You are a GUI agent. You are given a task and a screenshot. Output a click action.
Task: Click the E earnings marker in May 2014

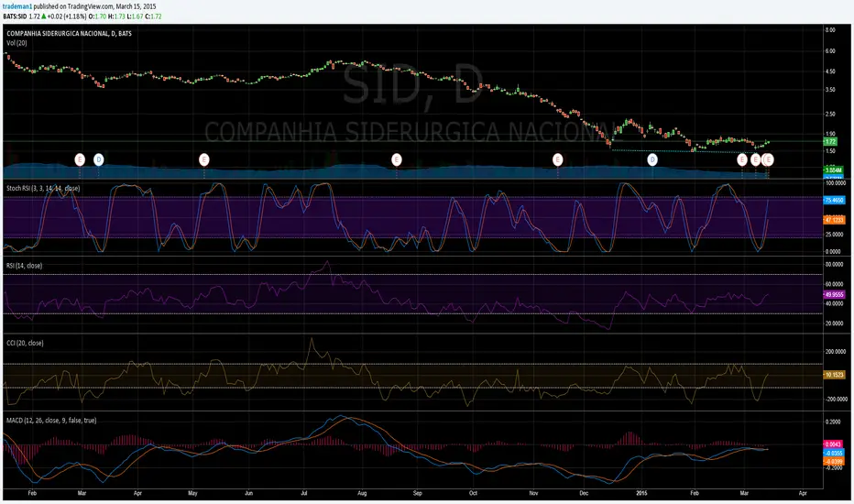point(203,159)
